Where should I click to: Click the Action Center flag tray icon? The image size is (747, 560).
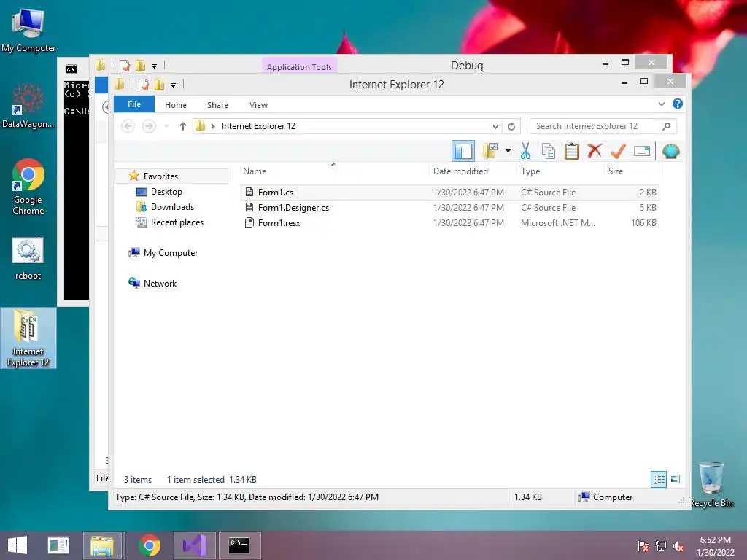[643, 546]
